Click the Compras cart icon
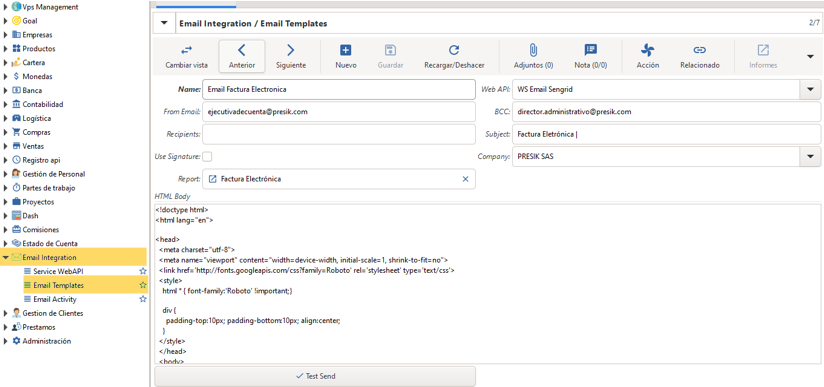 (x=16, y=132)
